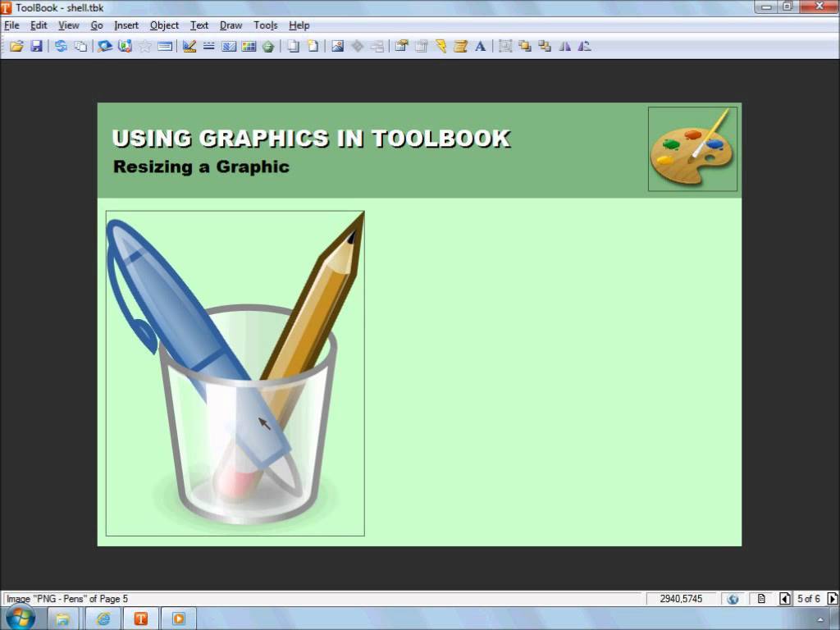Click the Save disk icon in toolbar
This screenshot has width=840, height=630.
click(36, 46)
